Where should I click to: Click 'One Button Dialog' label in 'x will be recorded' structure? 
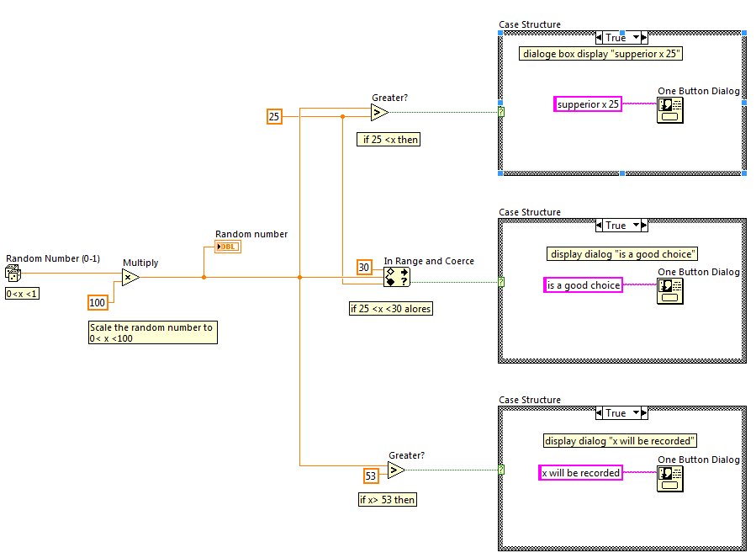tap(699, 460)
